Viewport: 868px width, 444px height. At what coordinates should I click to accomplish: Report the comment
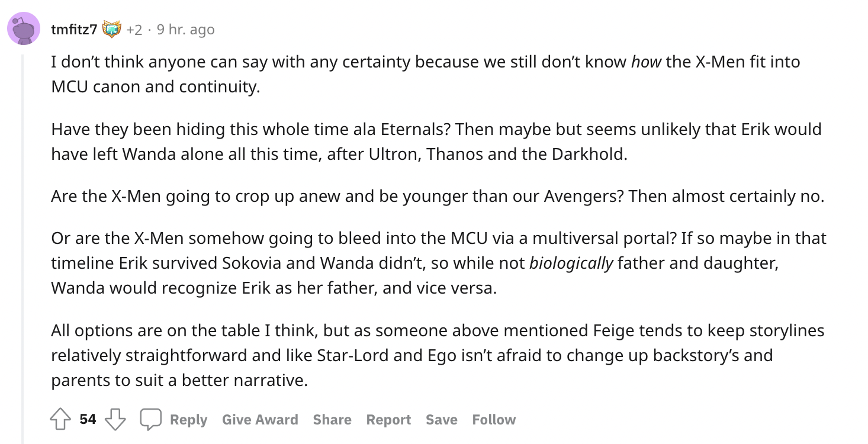click(x=388, y=420)
